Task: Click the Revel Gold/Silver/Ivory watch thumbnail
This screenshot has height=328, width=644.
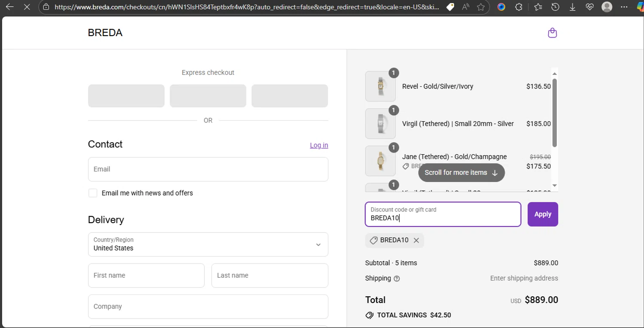Action: [380, 86]
